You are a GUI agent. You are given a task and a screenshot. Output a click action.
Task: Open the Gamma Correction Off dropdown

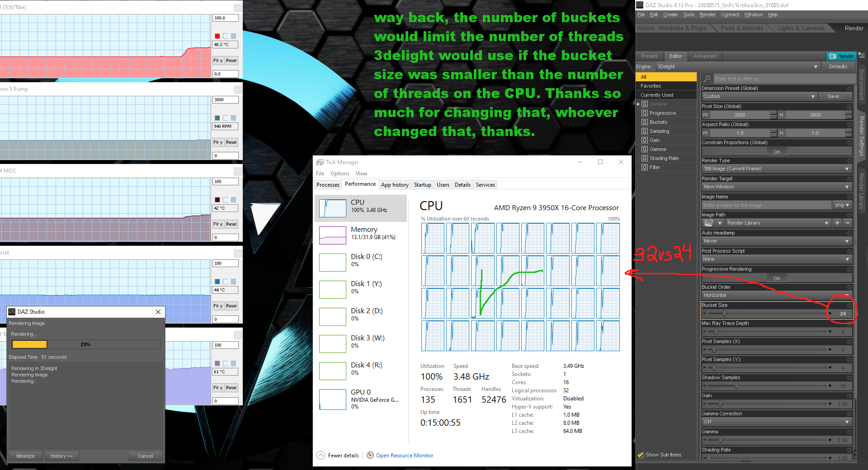[776, 422]
